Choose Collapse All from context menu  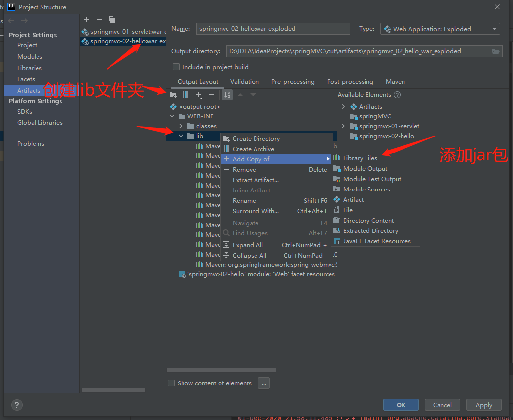pos(276,255)
